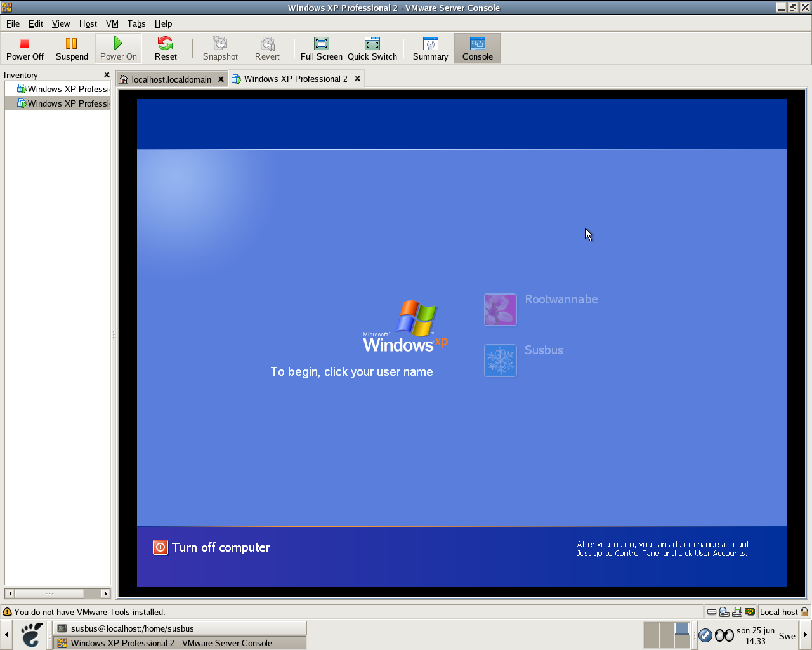The height and width of the screenshot is (650, 812).
Task: Click the inventory scrollbar left arrow
Action: [x=10, y=594]
